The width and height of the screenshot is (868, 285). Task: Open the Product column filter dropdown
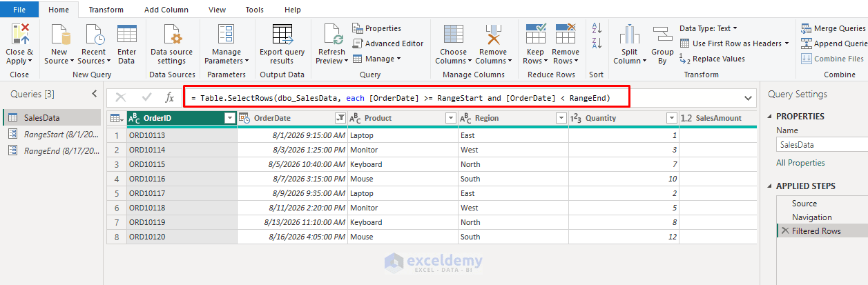click(x=450, y=118)
